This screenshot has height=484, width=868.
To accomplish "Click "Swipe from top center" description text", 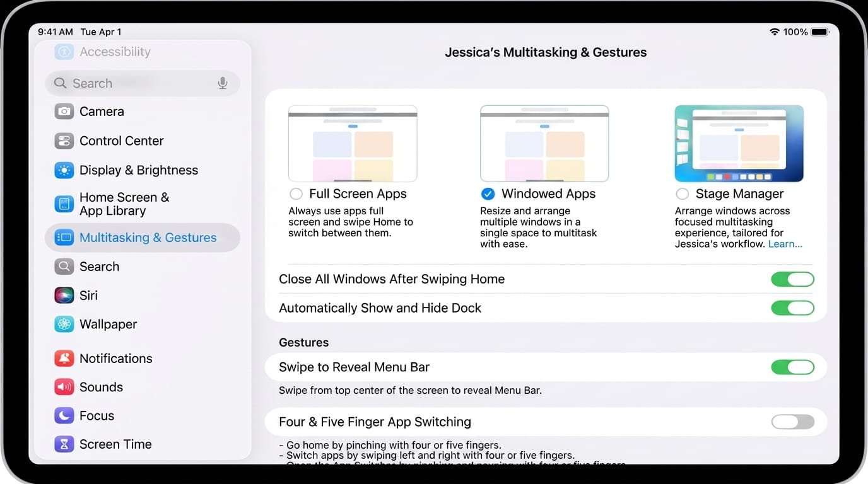I will point(410,391).
